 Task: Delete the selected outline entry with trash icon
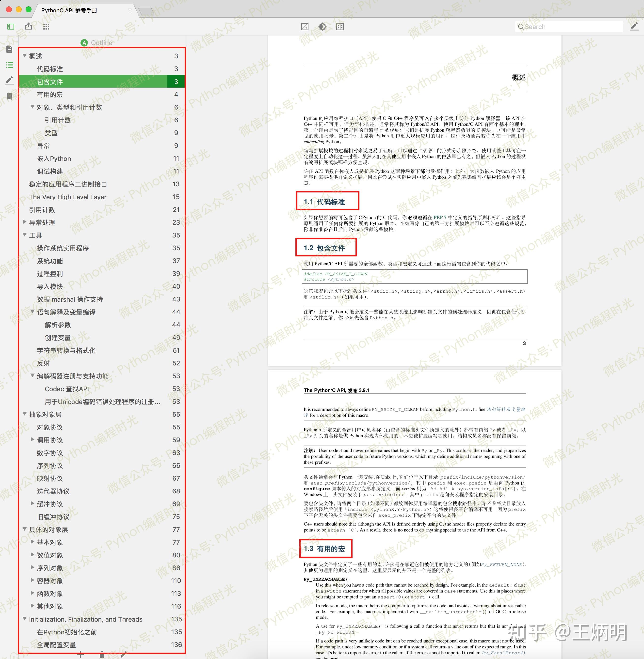tap(102, 654)
